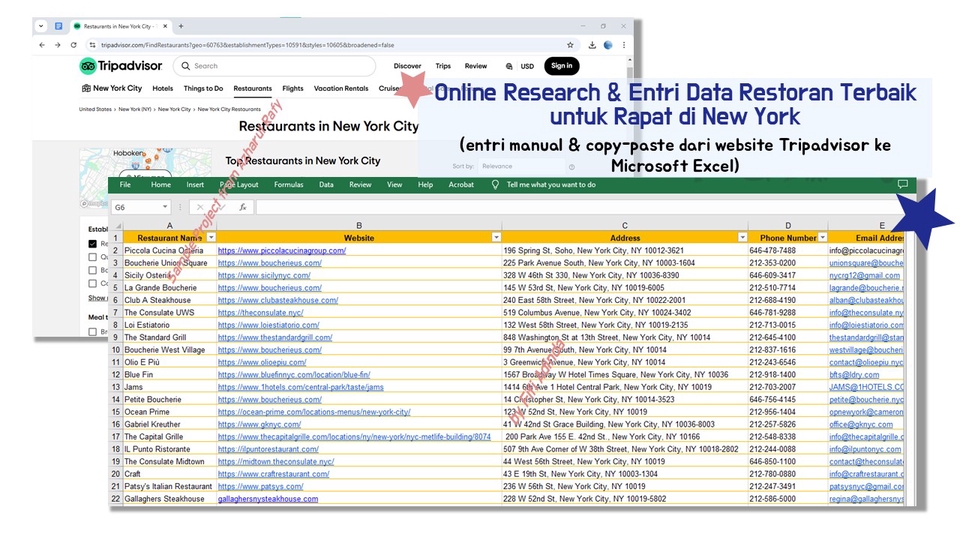This screenshot has height=540, width=960.
Task: Open the browser tab search dropdown arrow
Action: click(41, 26)
